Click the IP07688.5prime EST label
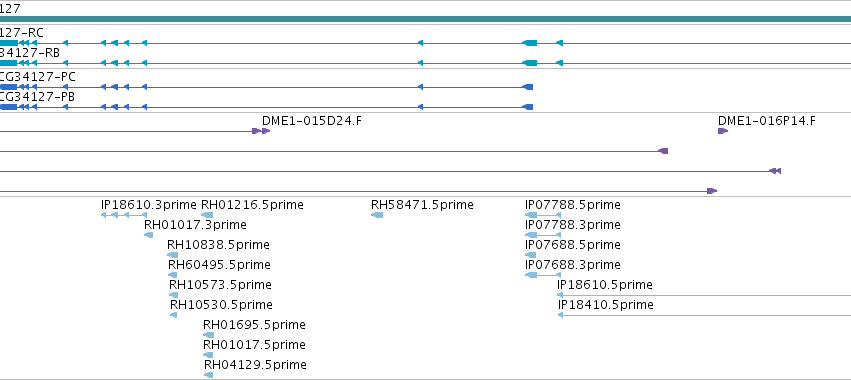This screenshot has height=380, width=851. [573, 245]
